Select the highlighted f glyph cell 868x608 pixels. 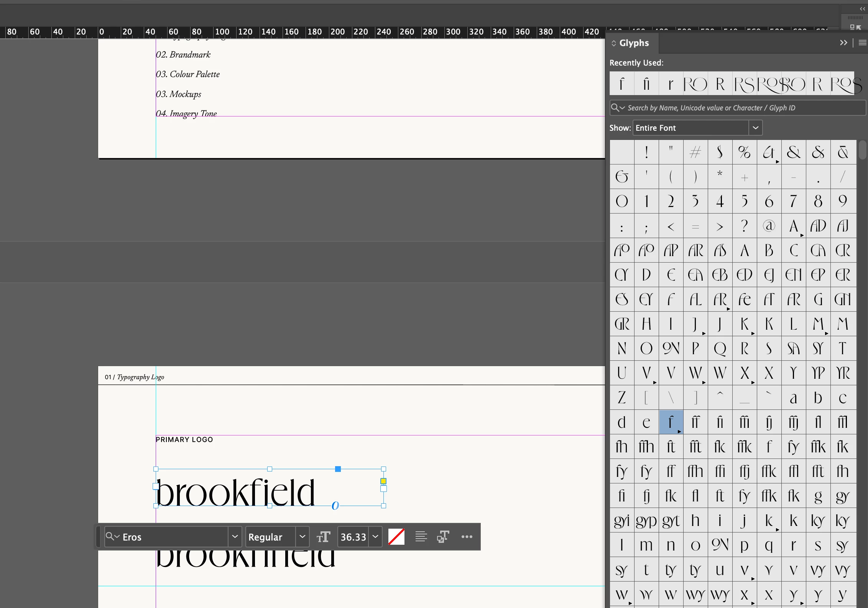point(671,422)
